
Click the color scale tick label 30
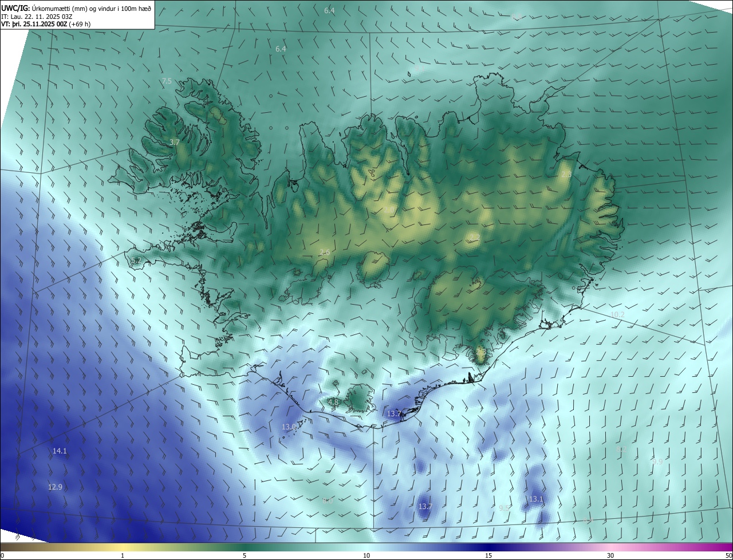tap(610, 555)
